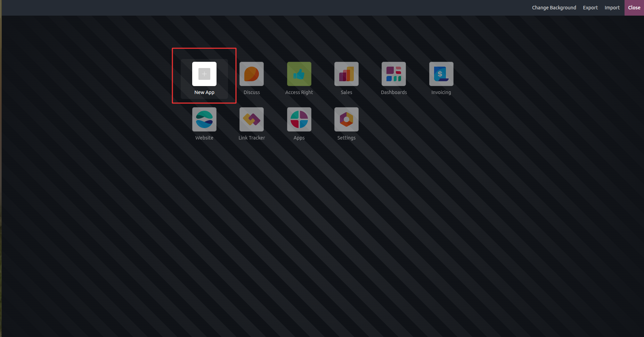Image resolution: width=644 pixels, height=337 pixels.
Task: Open the Dashboards app icon
Action: coord(394,74)
